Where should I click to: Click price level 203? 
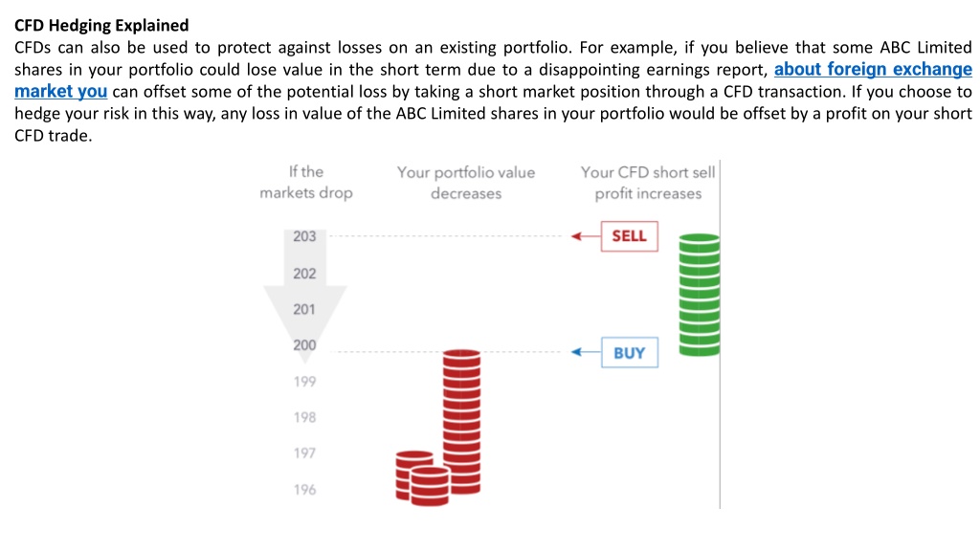click(304, 237)
